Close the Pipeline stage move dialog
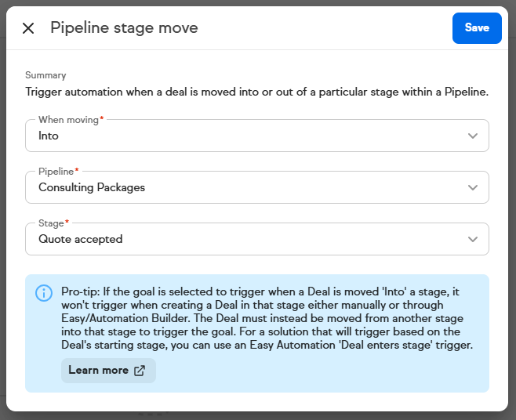 click(x=28, y=28)
